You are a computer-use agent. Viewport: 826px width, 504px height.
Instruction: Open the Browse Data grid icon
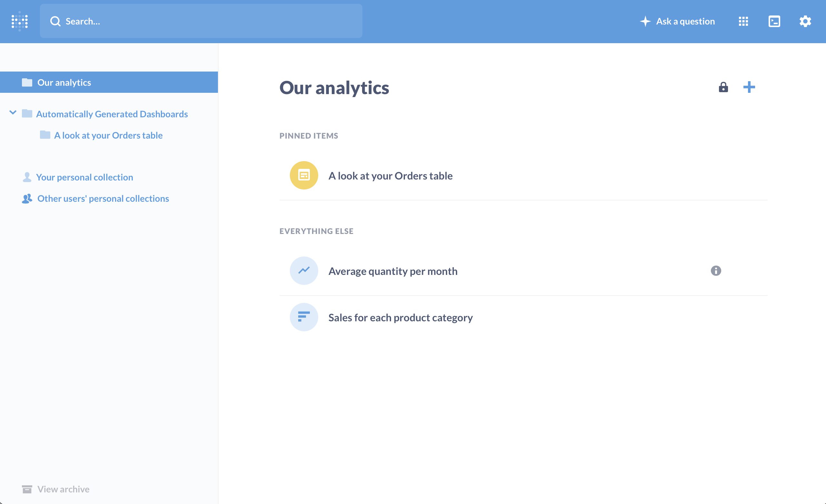pos(743,21)
